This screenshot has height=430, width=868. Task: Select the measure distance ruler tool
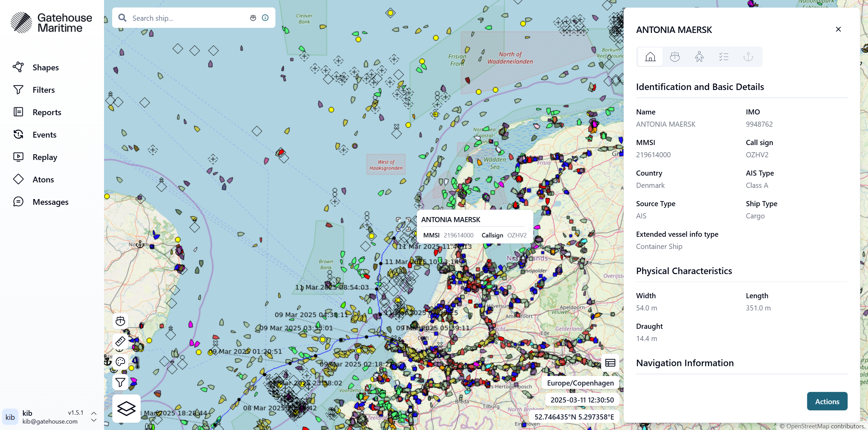click(120, 341)
